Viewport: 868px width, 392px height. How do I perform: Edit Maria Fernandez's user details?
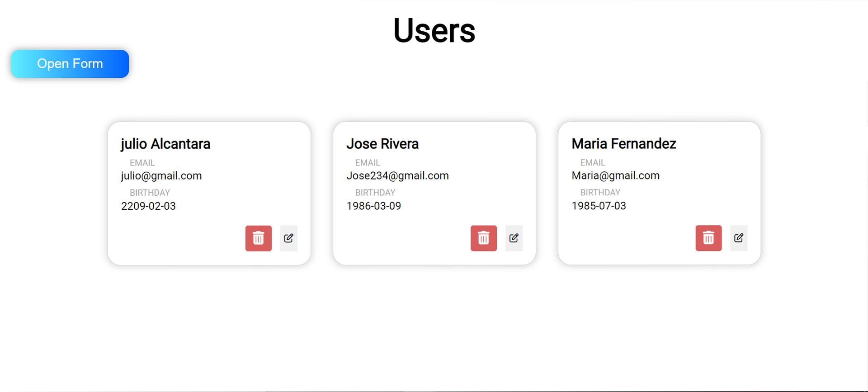coord(739,238)
